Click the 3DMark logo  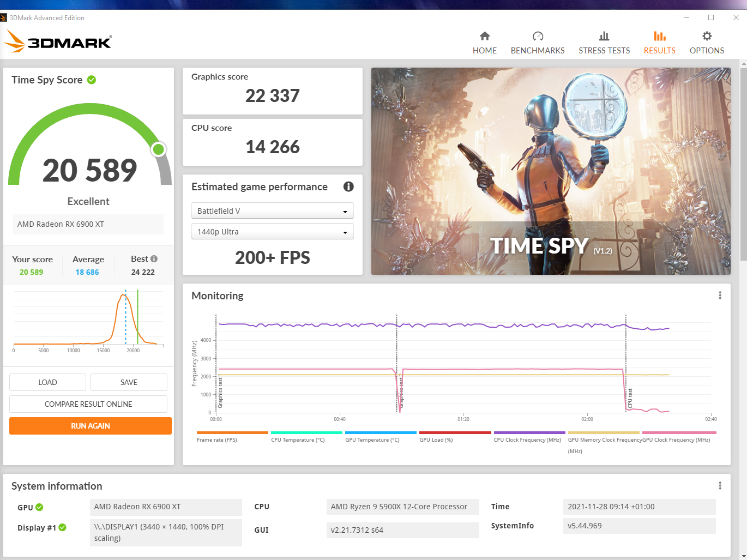click(x=58, y=41)
